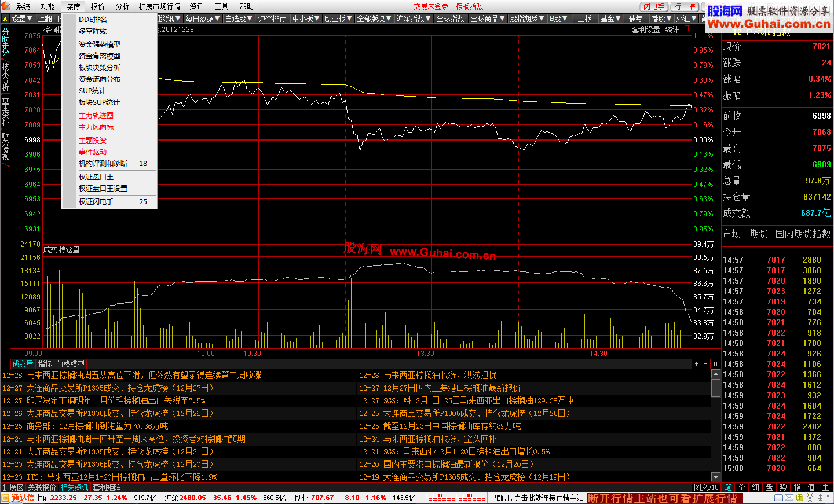Click the double up-arrow icon in status bar
Viewport: 834px width, 504px height.
[819, 498]
